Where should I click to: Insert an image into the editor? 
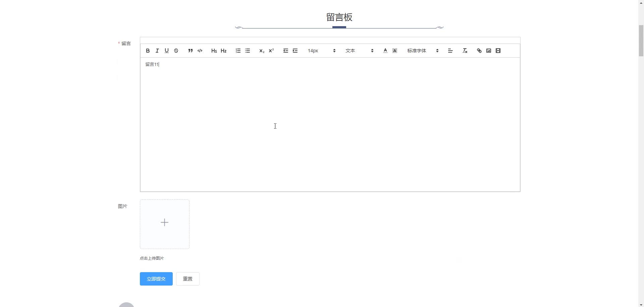[489, 51]
